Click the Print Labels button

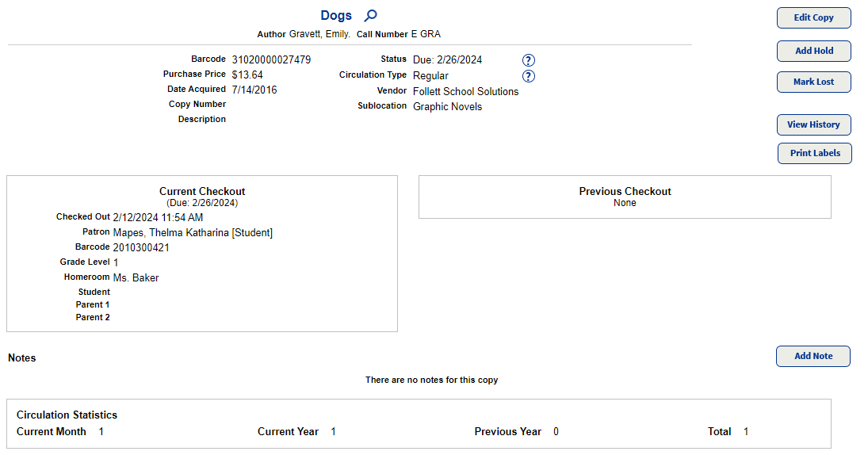(814, 153)
